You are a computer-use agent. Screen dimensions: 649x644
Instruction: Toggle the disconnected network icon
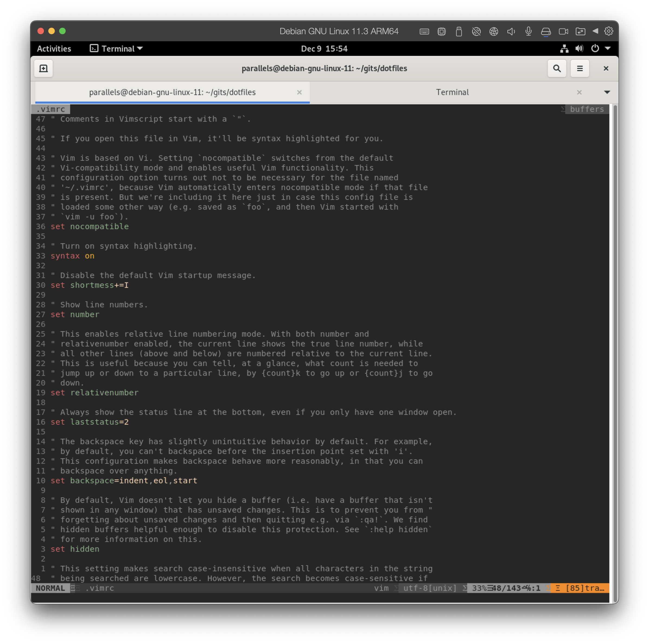coord(476,31)
